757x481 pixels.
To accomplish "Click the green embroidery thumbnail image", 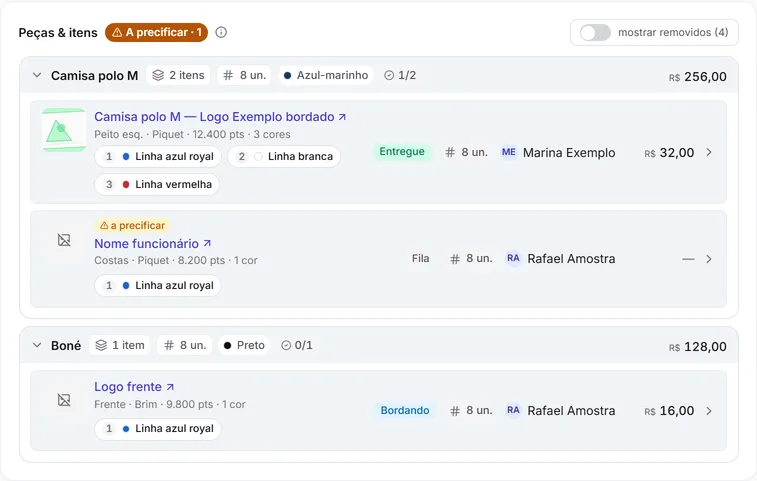I will 64,130.
